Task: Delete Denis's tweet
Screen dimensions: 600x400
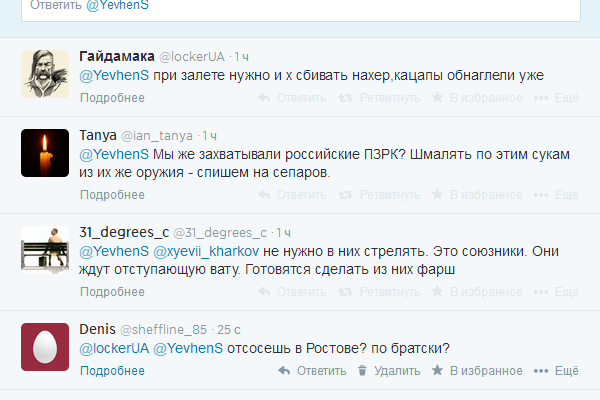Action: [x=385, y=370]
